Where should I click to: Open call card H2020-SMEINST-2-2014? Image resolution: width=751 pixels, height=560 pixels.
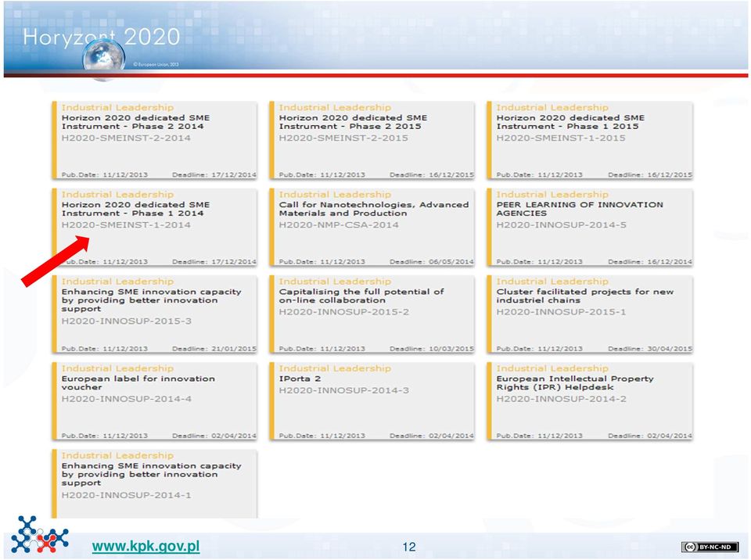pos(154,140)
